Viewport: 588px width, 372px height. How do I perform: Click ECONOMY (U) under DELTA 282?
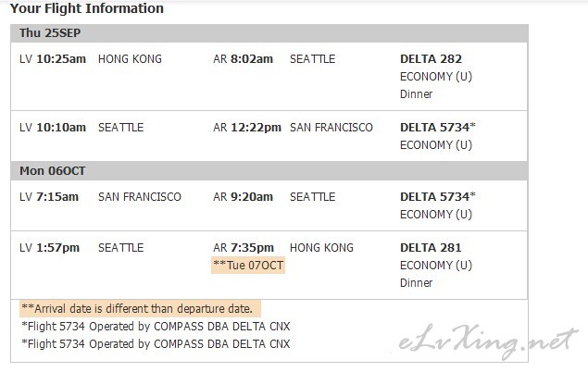tap(436, 77)
